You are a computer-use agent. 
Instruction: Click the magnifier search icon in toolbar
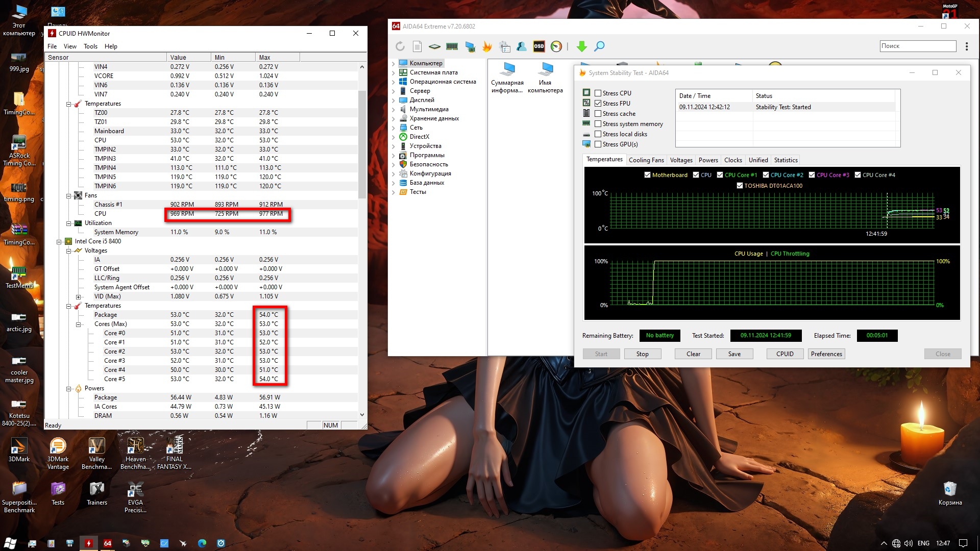[599, 46]
